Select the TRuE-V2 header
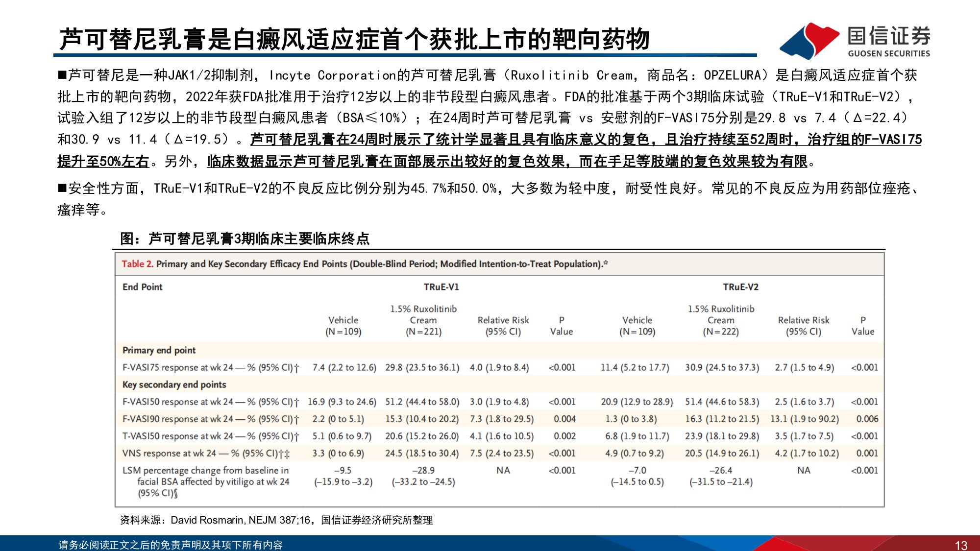 click(740, 287)
